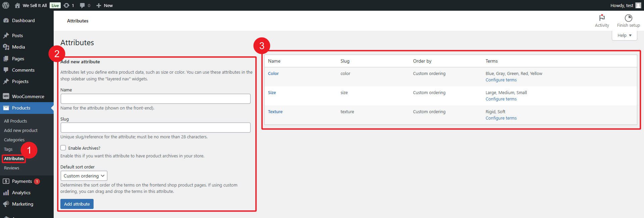Click the comments bubble icon in admin bar
Viewport: 644px width, 218px height.
tap(83, 5)
